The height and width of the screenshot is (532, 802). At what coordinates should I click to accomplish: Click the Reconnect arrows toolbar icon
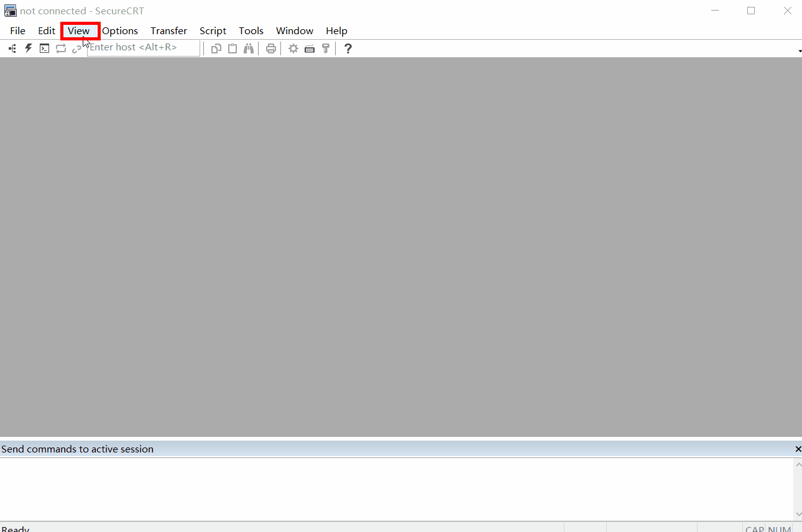61,48
